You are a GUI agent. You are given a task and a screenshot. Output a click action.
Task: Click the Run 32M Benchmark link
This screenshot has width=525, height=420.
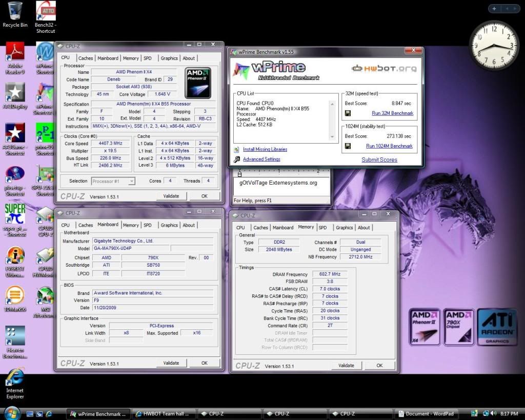tap(392, 113)
